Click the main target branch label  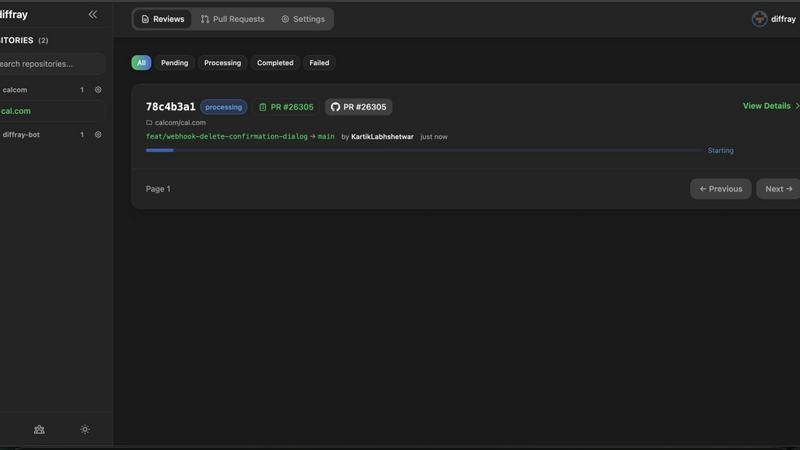pos(326,137)
